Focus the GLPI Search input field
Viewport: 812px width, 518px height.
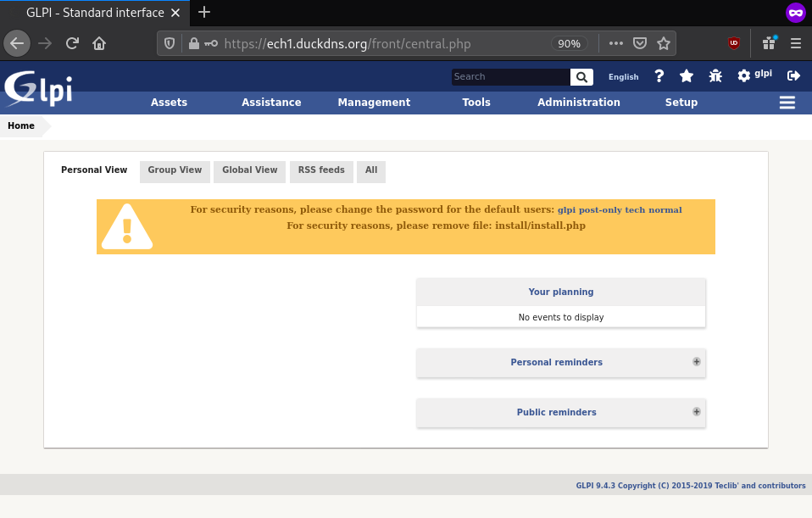pyautogui.click(x=510, y=77)
